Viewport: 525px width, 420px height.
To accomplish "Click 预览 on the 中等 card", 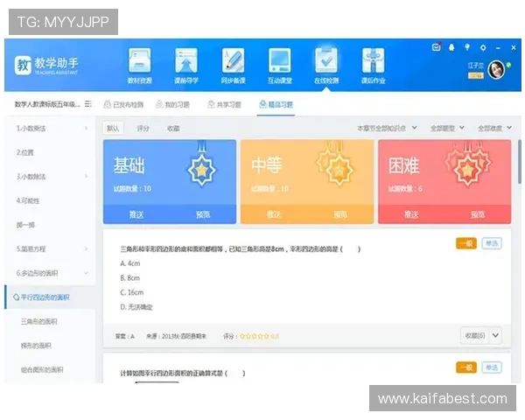I will click(x=340, y=214).
